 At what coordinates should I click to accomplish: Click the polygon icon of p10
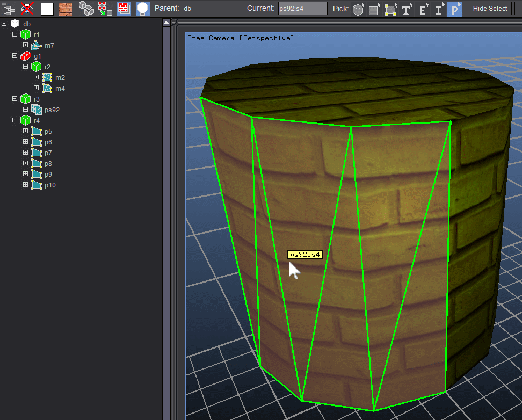37,185
